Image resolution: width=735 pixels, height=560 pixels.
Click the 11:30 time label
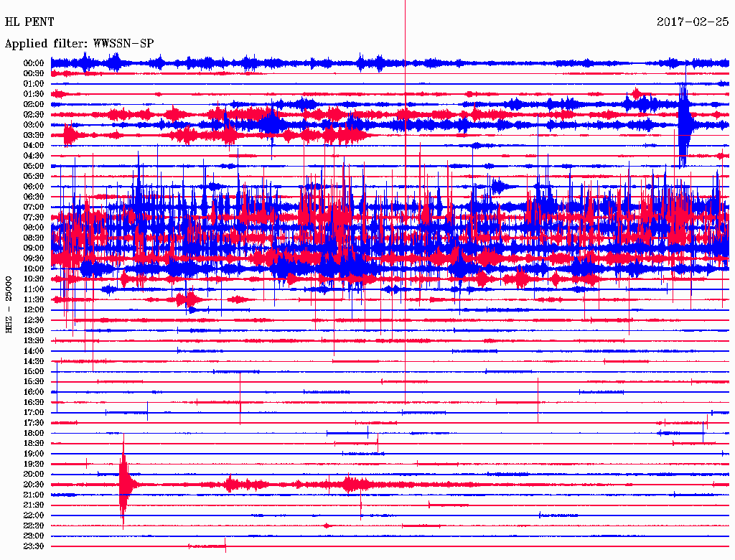point(34,299)
